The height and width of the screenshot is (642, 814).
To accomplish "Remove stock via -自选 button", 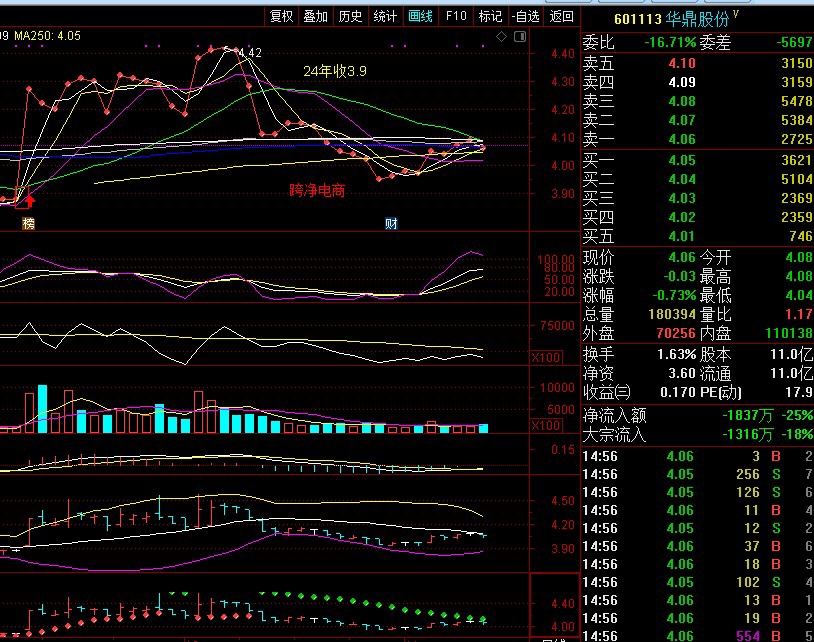I will pos(525,17).
